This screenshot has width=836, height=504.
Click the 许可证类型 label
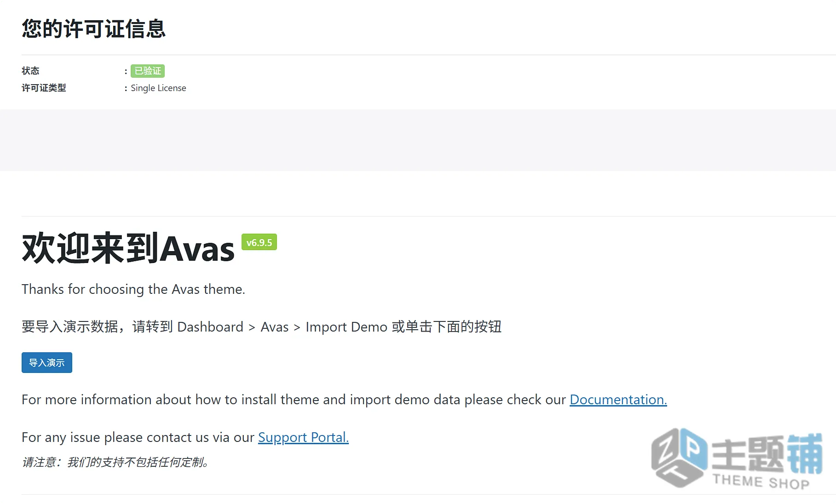[44, 88]
